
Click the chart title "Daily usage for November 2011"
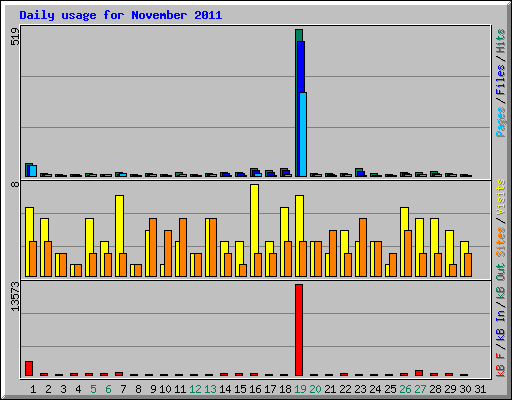pos(121,15)
